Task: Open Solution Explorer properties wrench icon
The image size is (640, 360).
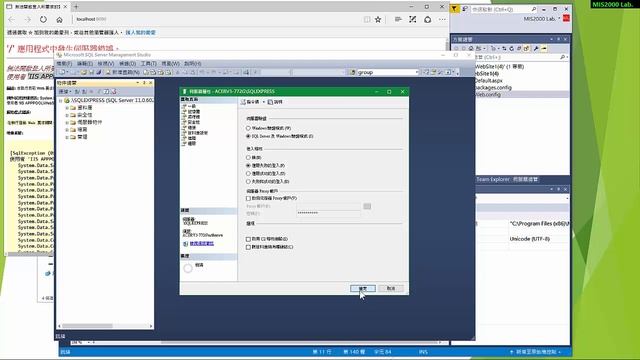Action: point(536,48)
